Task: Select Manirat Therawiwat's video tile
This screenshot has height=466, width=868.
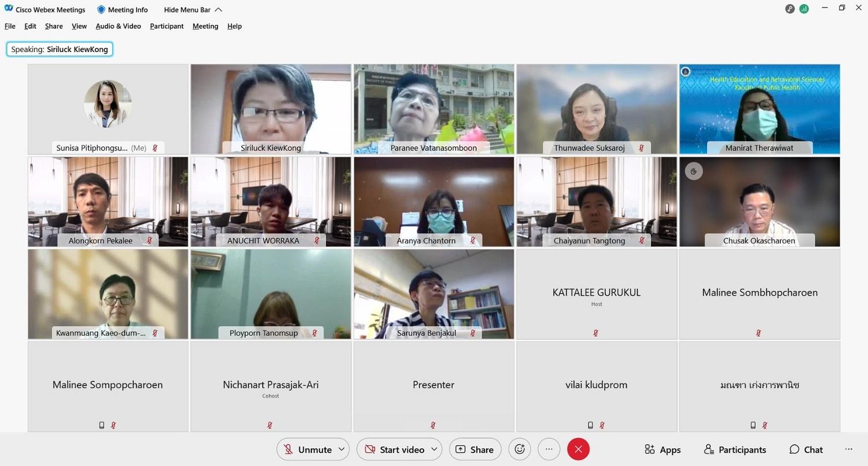Action: coord(760,109)
